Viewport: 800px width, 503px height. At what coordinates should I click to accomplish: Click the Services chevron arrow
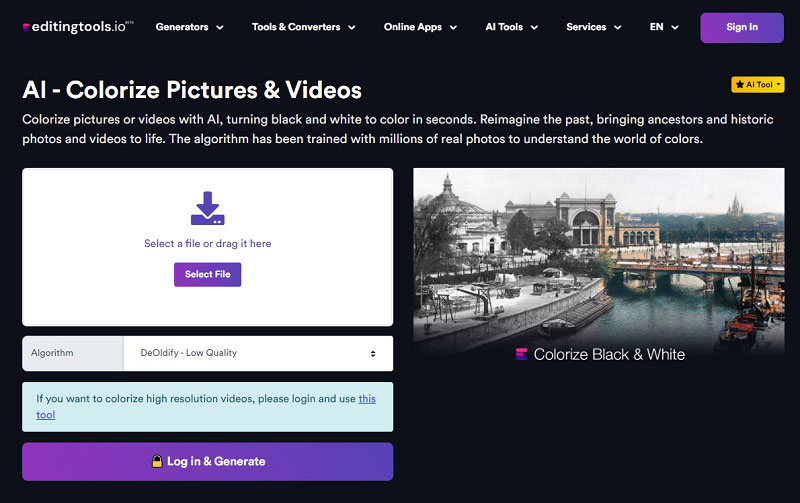pos(617,28)
